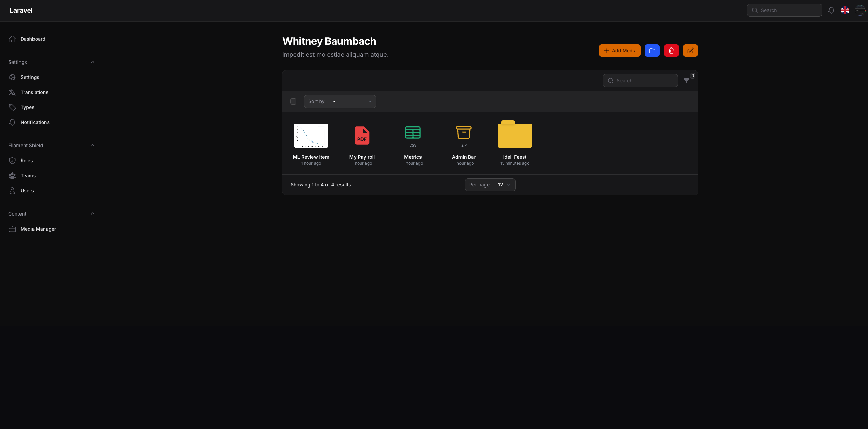Viewport: 868px width, 429px height.
Task: Click the red trash delete button
Action: (671, 51)
